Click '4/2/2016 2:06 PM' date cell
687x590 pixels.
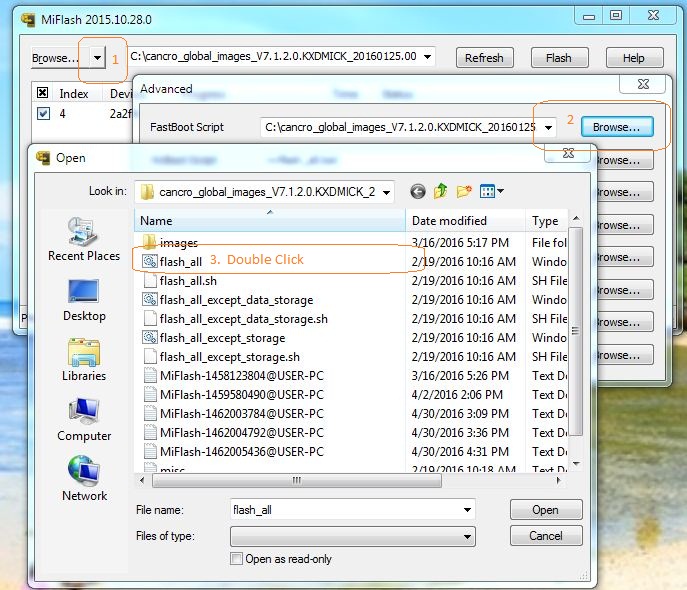pos(457,395)
